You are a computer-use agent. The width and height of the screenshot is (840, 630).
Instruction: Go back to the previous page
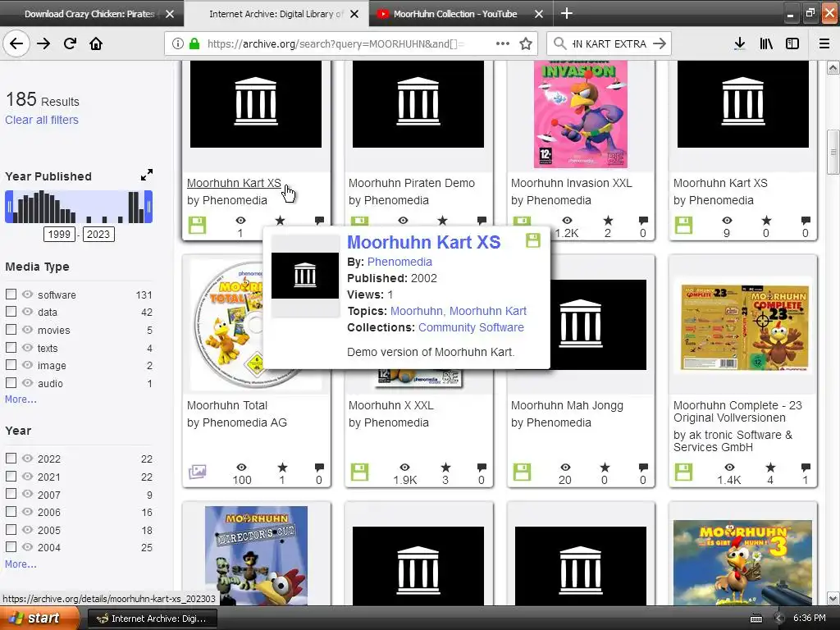tap(16, 43)
